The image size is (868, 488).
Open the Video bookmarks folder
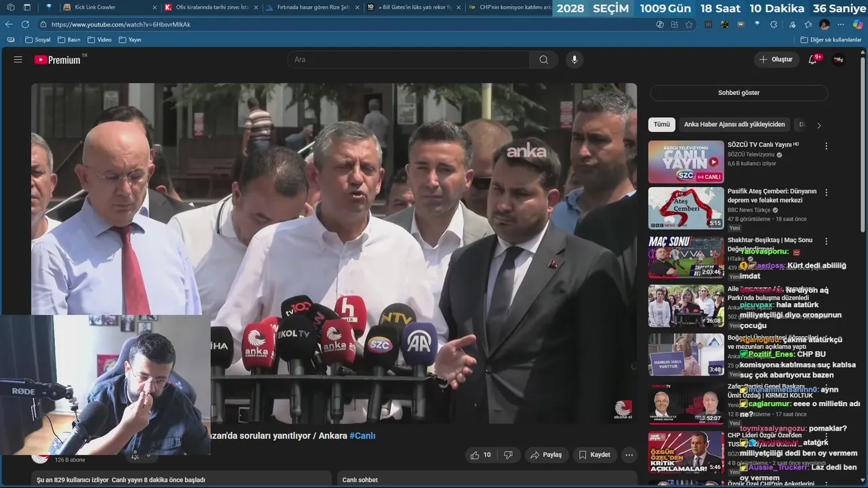point(100,40)
